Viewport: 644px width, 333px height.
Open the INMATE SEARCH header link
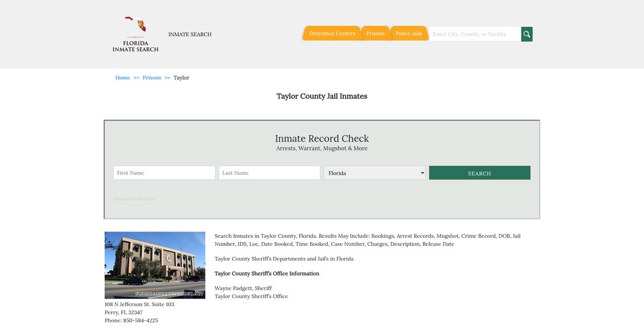click(190, 34)
